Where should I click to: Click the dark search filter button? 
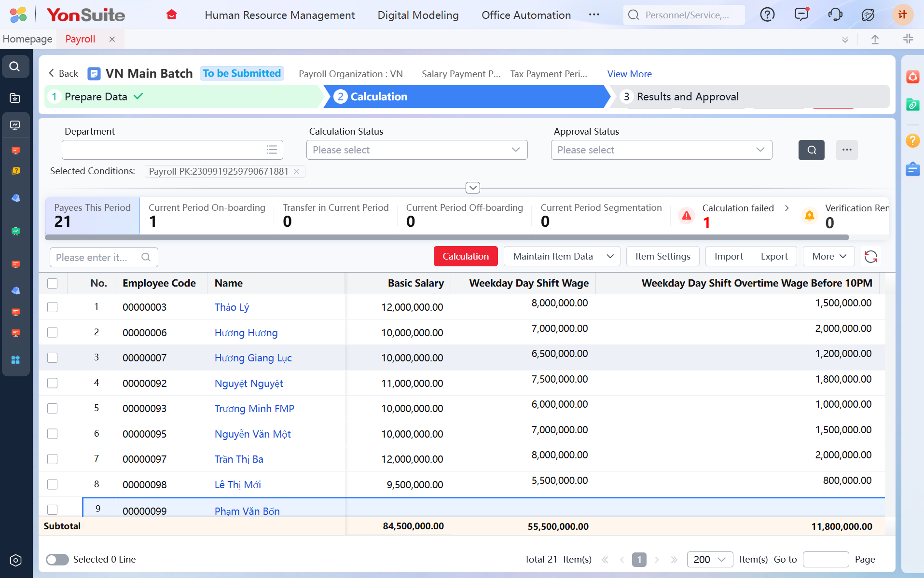(811, 150)
